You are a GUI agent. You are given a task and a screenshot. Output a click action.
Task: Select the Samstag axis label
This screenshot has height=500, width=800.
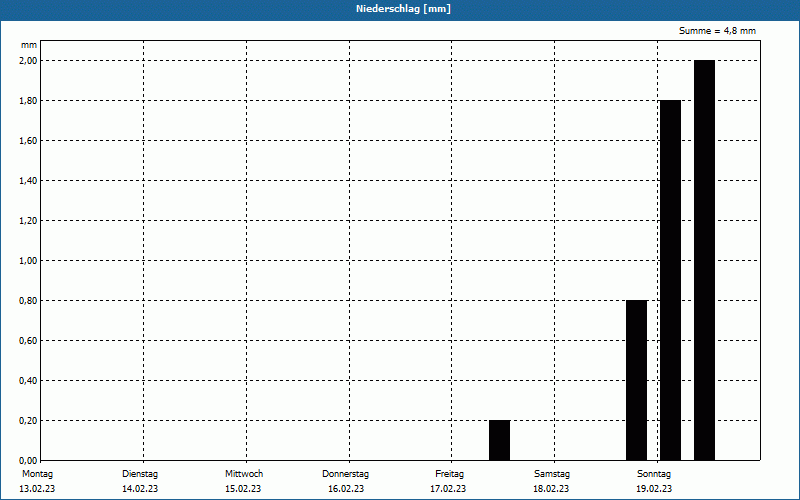(552, 474)
